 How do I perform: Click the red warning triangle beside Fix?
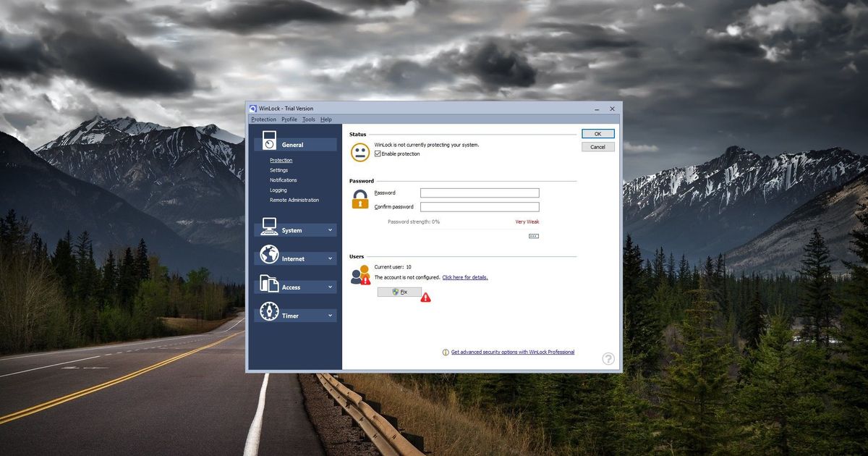(425, 297)
